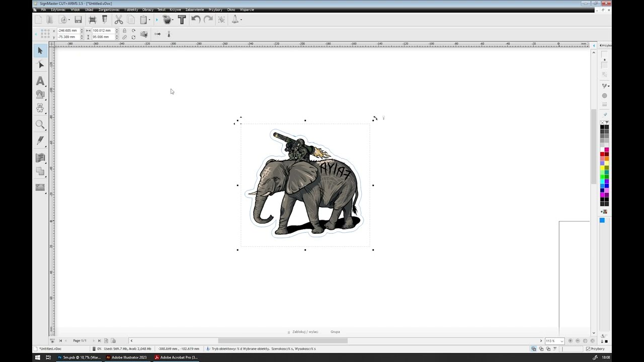Open the Wsparcie menu
The height and width of the screenshot is (362, 644).
(247, 10)
